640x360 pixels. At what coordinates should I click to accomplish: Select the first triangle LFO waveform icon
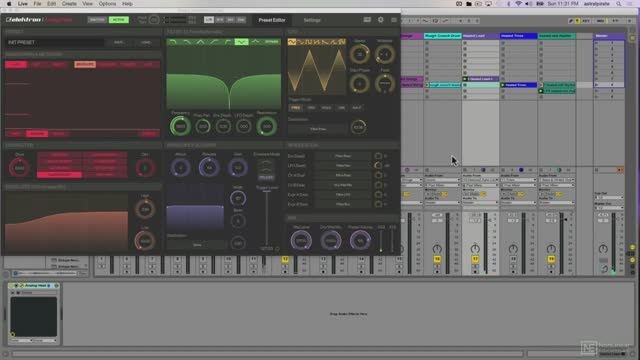(x=292, y=42)
